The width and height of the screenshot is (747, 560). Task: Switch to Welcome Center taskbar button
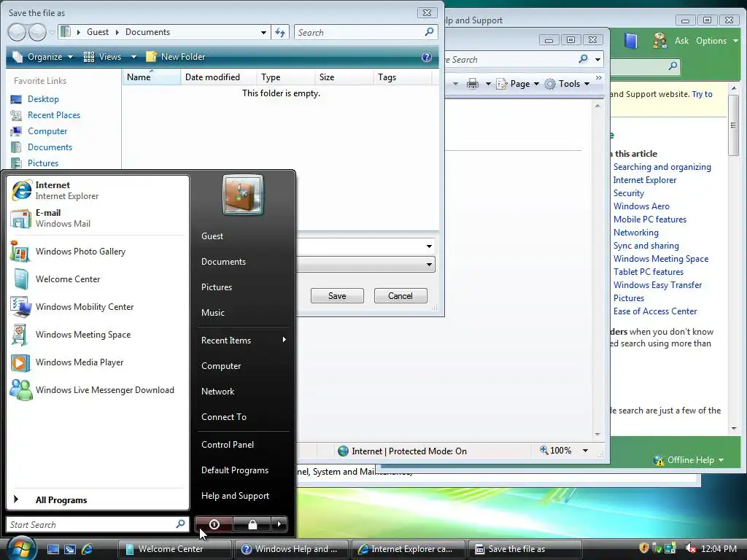[x=174, y=549]
